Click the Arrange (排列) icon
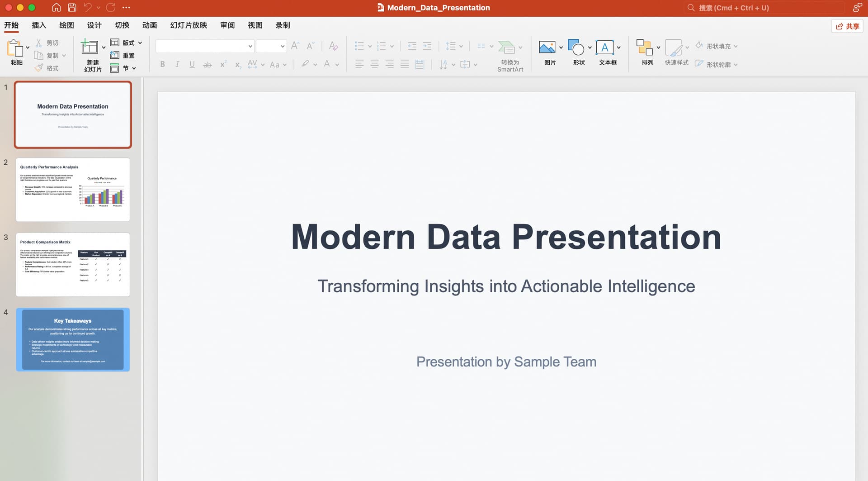This screenshot has height=481, width=868. (644, 48)
